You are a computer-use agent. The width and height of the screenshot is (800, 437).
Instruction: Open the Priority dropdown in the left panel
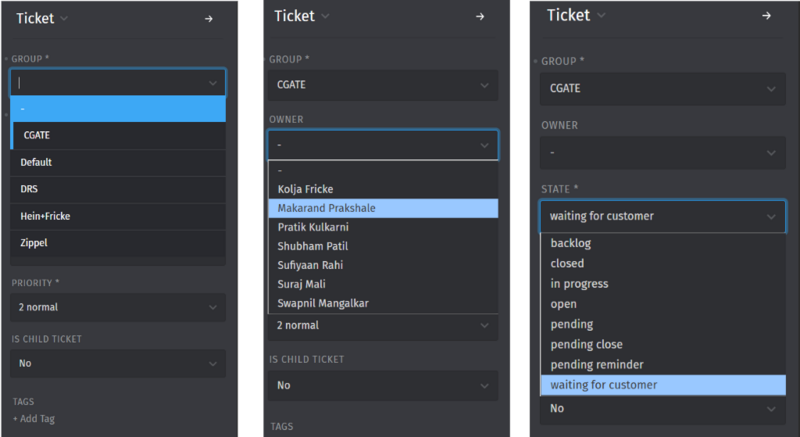click(118, 307)
